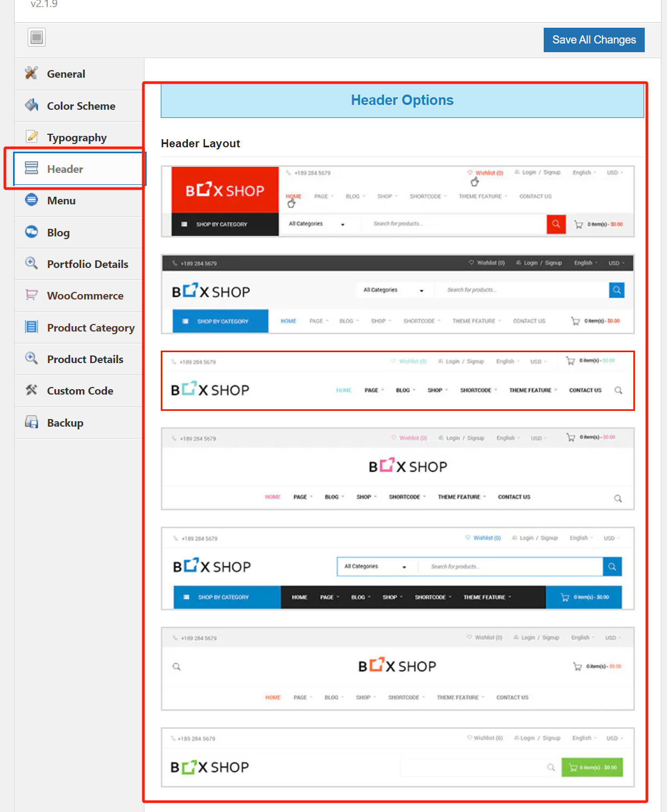The image size is (667, 812).
Task: Click the Backup disk icon
Action: 31,422
